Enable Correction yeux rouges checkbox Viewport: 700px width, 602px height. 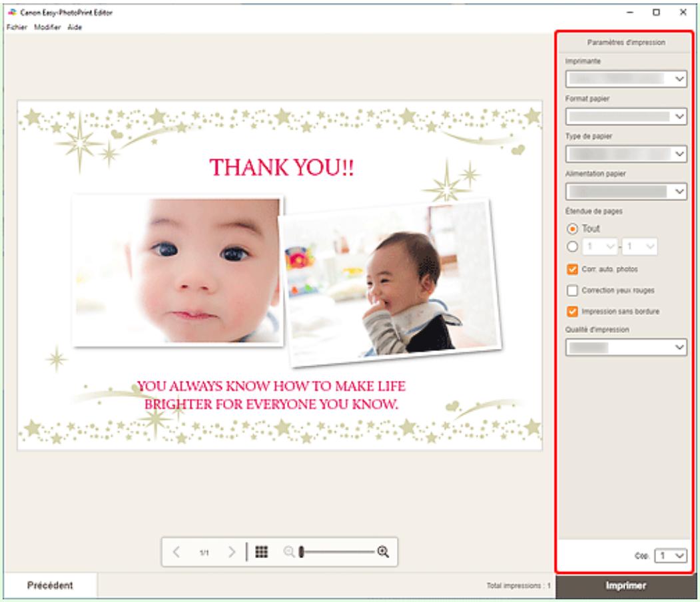[x=572, y=290]
